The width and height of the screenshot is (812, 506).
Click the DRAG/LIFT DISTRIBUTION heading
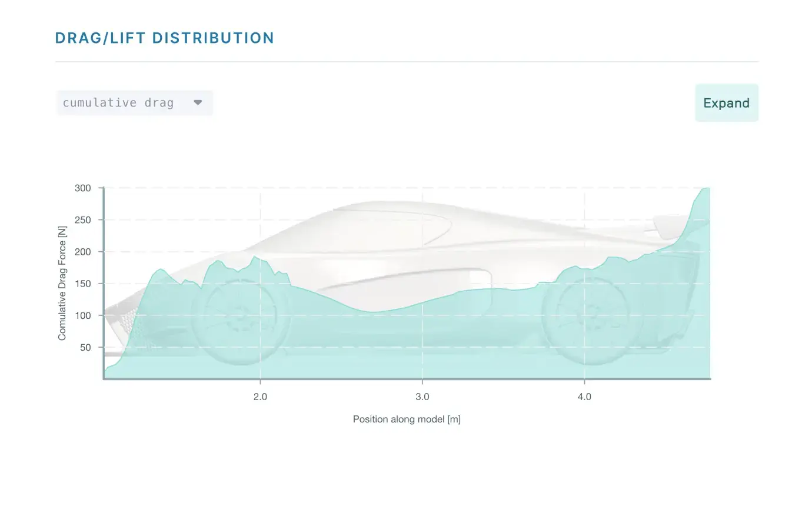coord(164,38)
